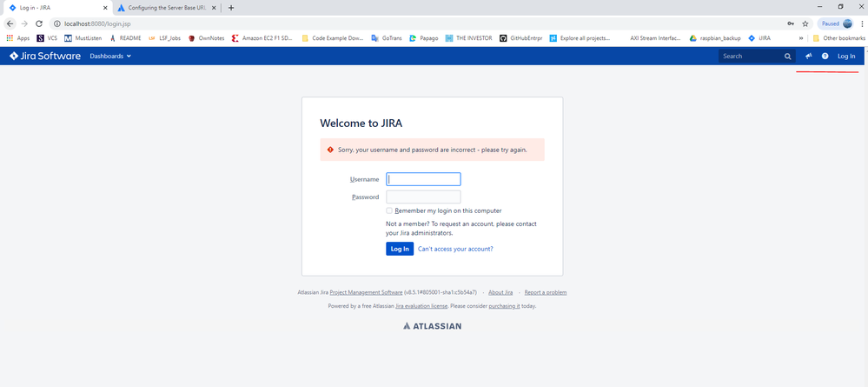This screenshot has height=387, width=868.
Task: Open the GoTrans bookmark
Action: [x=387, y=38]
